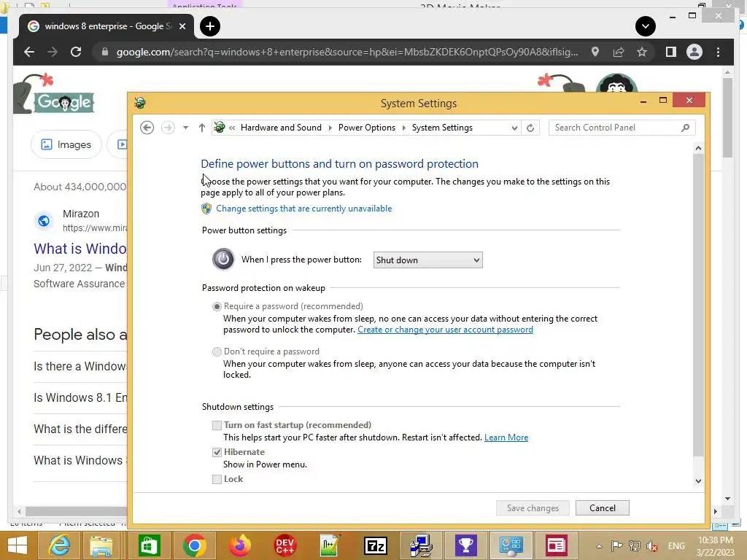The height and width of the screenshot is (560, 747).
Task: Expand Is Windows 8.1 question
Action: (80, 397)
